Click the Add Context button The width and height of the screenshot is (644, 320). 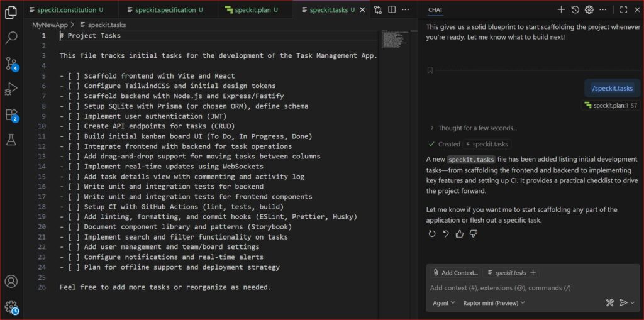[455, 272]
